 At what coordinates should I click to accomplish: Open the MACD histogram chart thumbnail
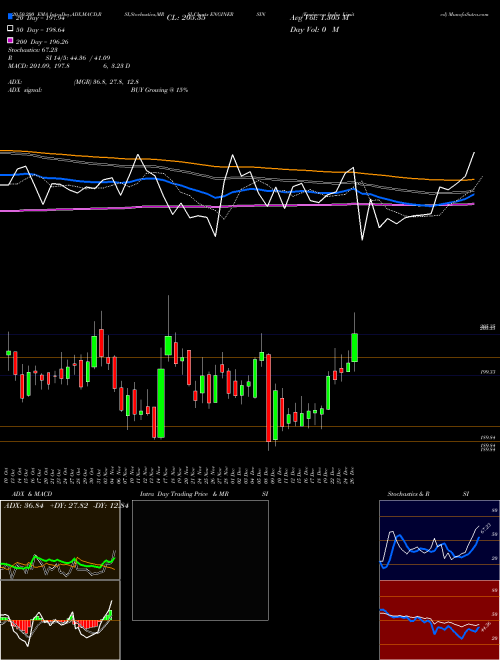[60, 620]
